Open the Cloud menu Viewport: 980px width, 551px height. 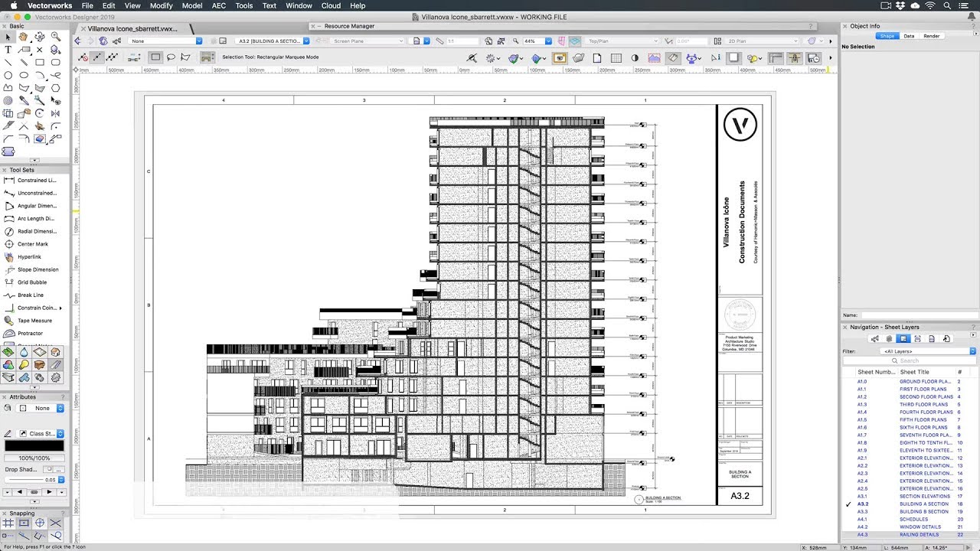331,5
